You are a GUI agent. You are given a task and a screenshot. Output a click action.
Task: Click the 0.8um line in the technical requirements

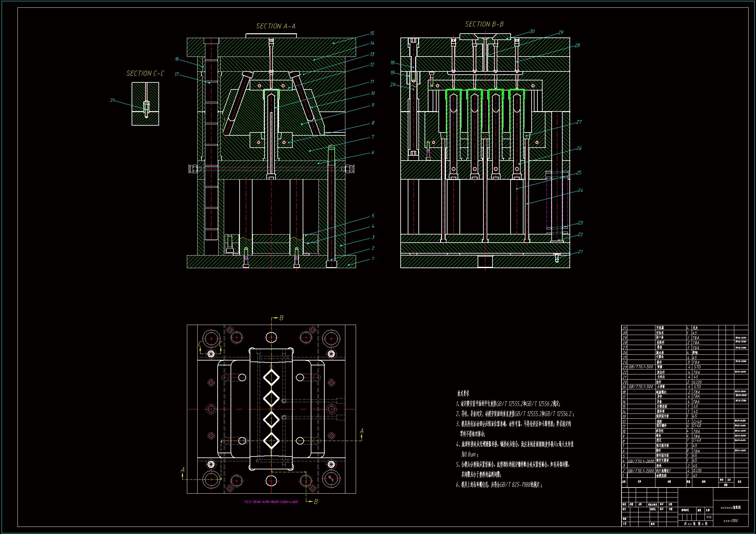pos(469,455)
